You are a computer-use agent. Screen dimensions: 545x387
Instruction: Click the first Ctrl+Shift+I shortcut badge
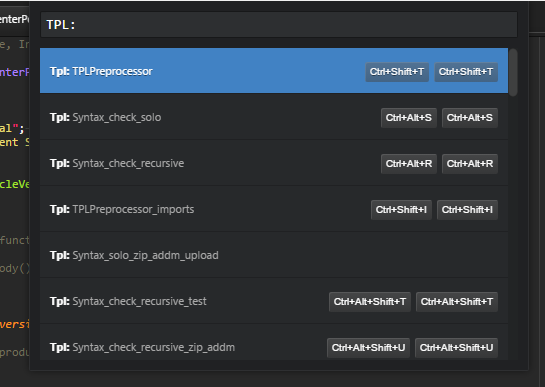tap(401, 210)
